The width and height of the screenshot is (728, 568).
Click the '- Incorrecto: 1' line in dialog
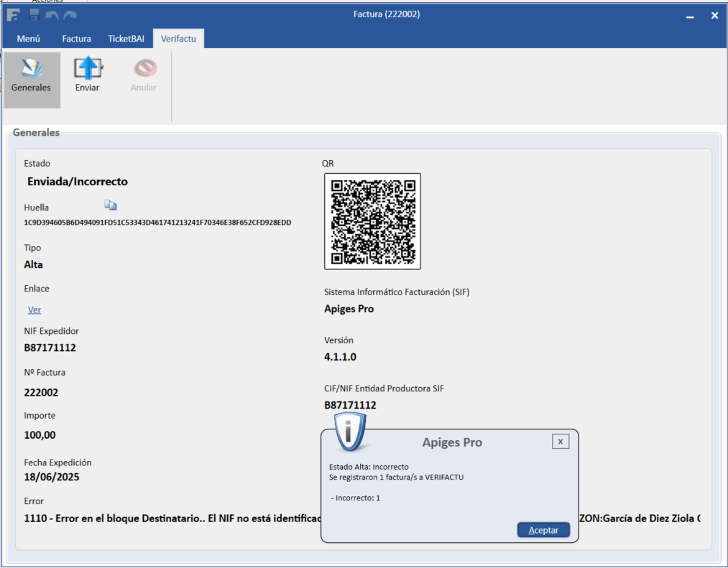pos(356,498)
